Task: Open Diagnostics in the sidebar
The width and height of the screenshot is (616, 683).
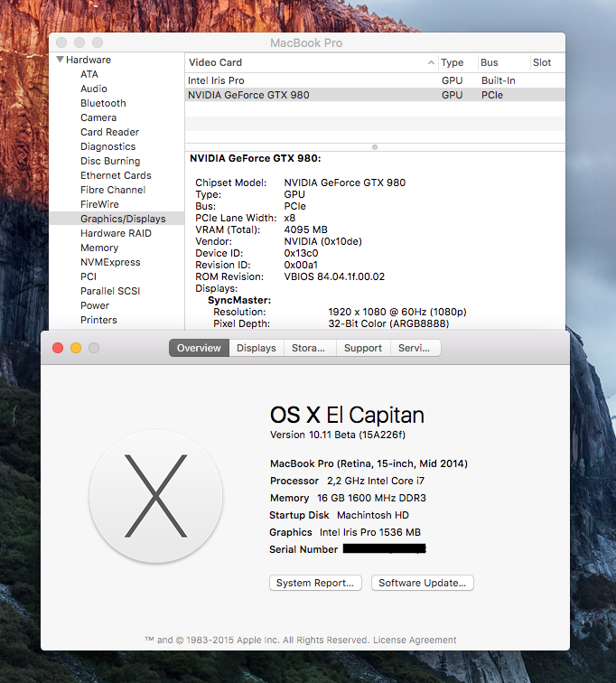Action: [108, 146]
